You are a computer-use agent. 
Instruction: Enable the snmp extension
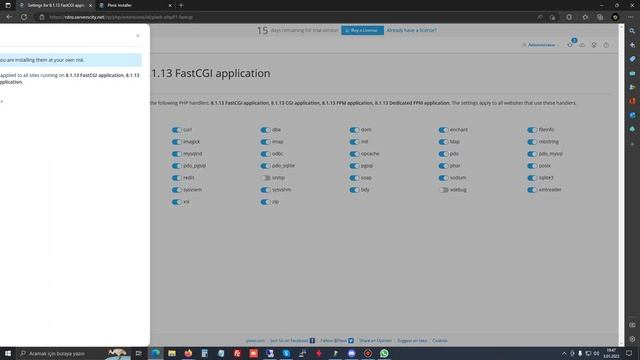(x=265, y=178)
